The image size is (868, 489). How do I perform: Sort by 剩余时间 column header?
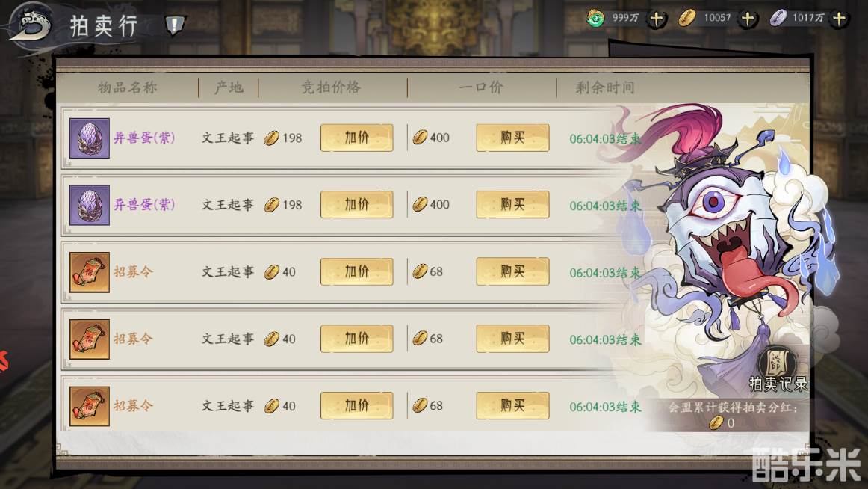click(605, 87)
